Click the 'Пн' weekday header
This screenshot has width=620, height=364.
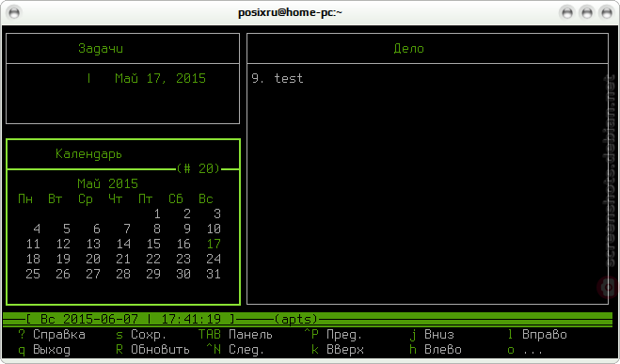click(25, 198)
